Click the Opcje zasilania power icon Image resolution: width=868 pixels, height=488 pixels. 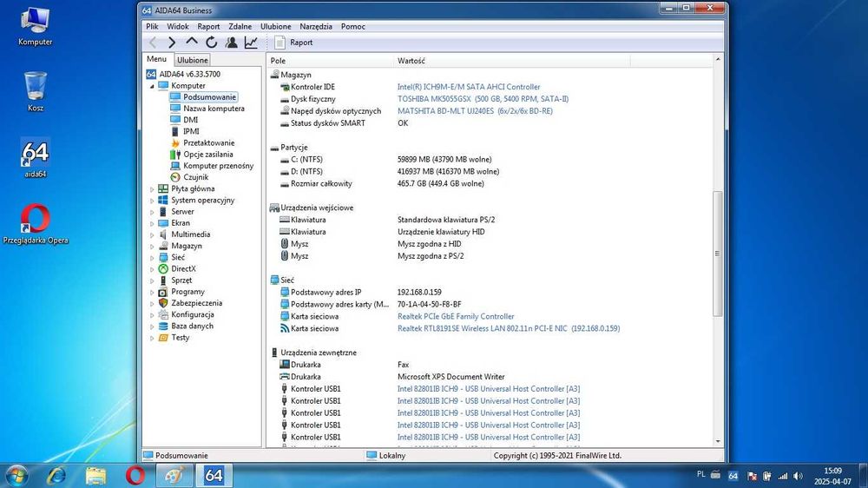175,155
